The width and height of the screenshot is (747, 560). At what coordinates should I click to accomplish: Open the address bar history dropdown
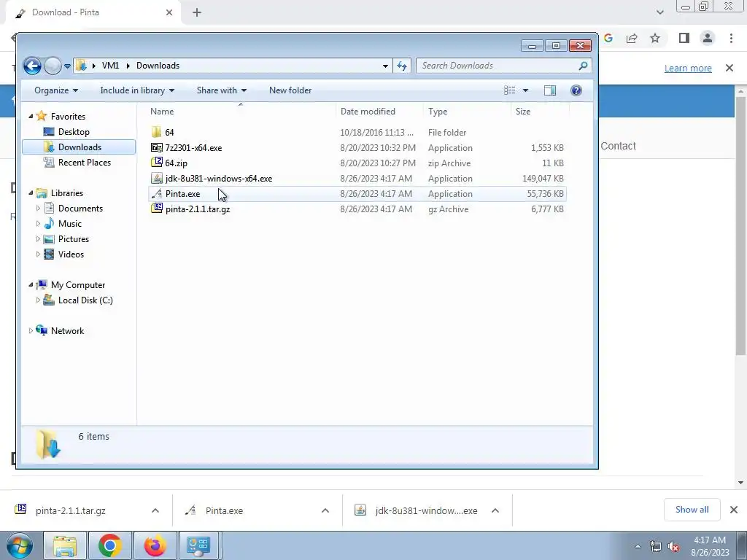coord(385,66)
